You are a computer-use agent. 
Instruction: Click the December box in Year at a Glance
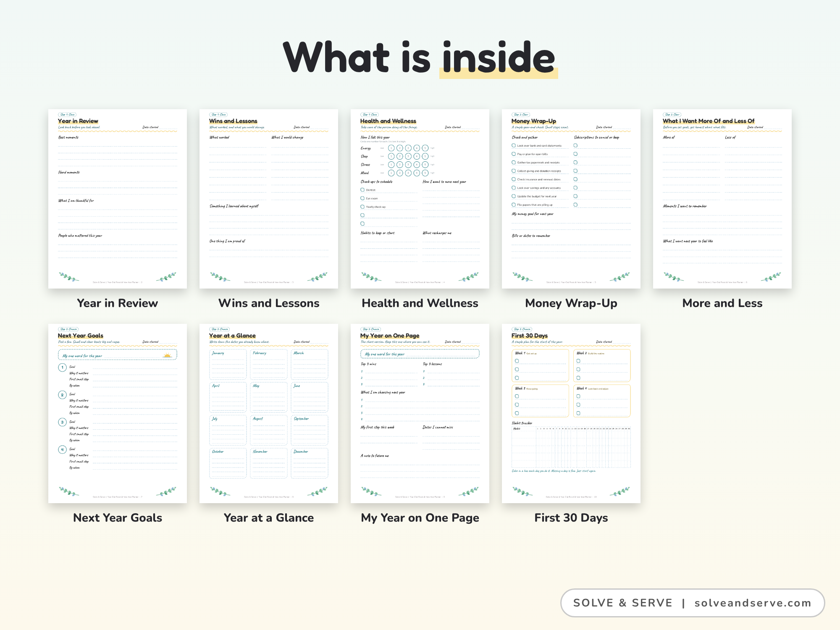coord(310,463)
